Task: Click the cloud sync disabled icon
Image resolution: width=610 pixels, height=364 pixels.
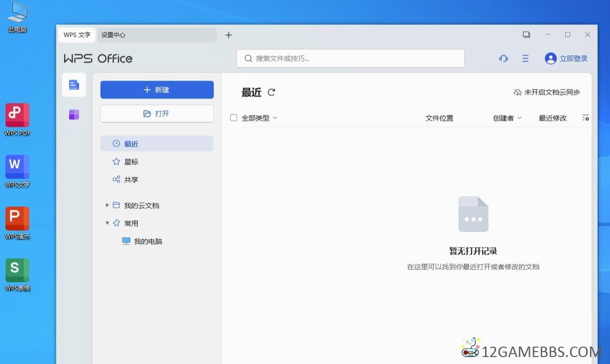Action: pyautogui.click(x=518, y=92)
